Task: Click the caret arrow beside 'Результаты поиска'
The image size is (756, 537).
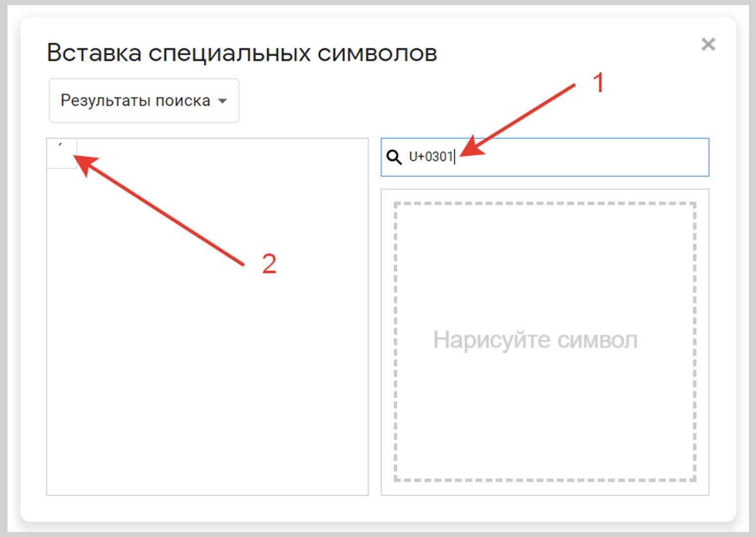Action: pos(223,101)
